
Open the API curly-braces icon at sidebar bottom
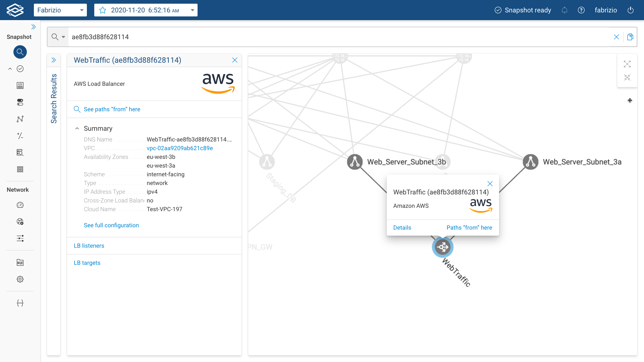pyautogui.click(x=20, y=303)
